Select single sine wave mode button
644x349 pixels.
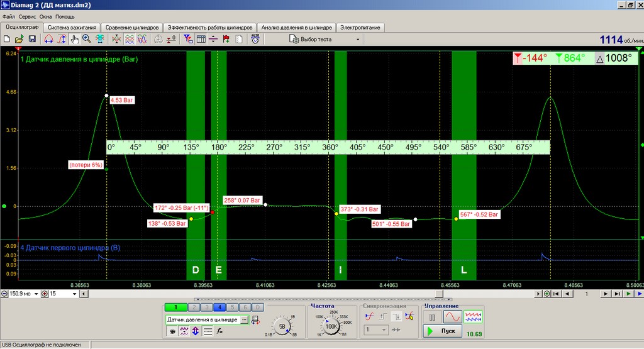click(x=452, y=317)
